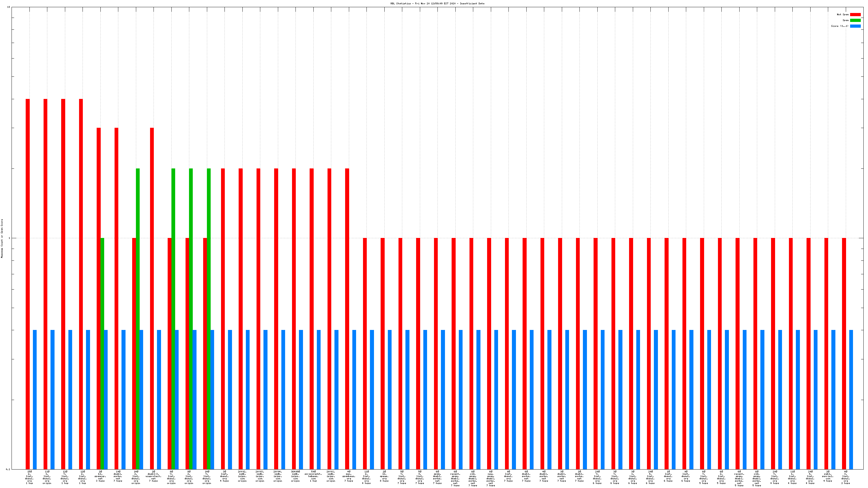Image resolution: width=868 pixels, height=488 pixels.
Task: Click the zen.spamhaus.org 7 hops label
Action: click(348, 476)
